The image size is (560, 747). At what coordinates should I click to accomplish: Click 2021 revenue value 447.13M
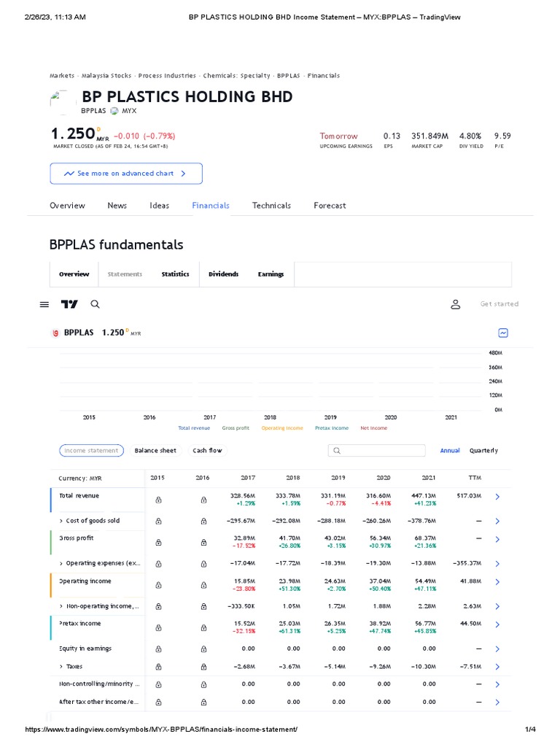pos(424,496)
